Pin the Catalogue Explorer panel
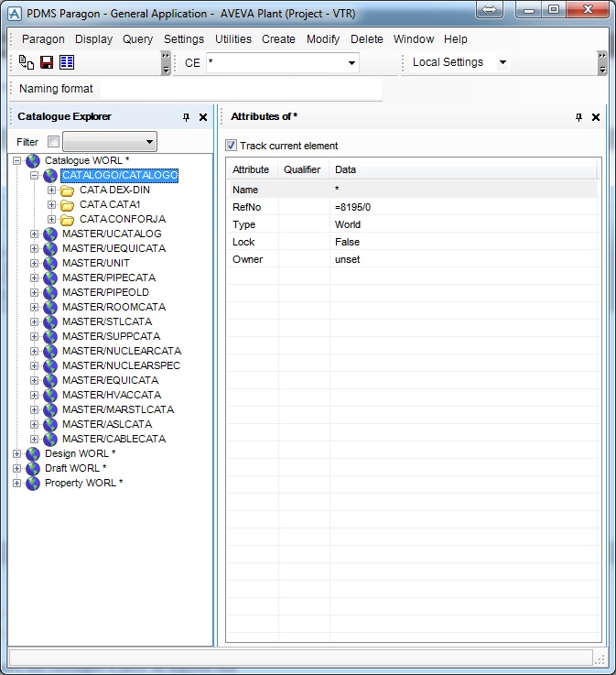 (186, 117)
